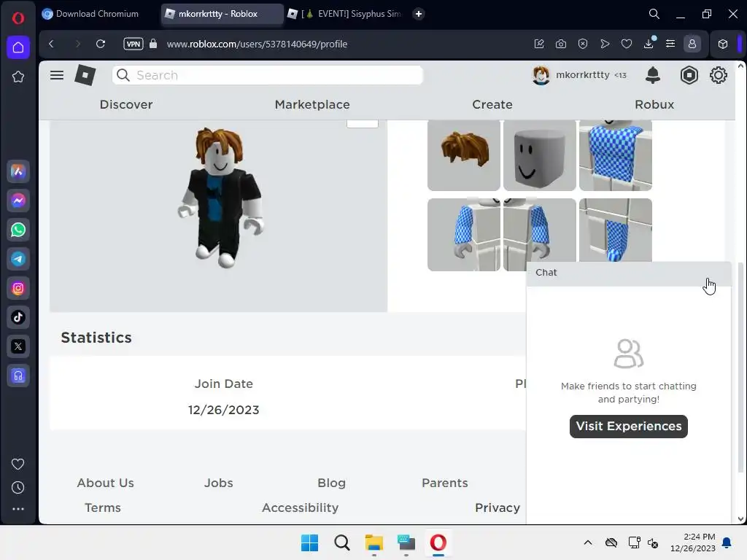747x560 pixels.
Task: Open Messenger in the Opera sidebar
Action: coord(18,201)
